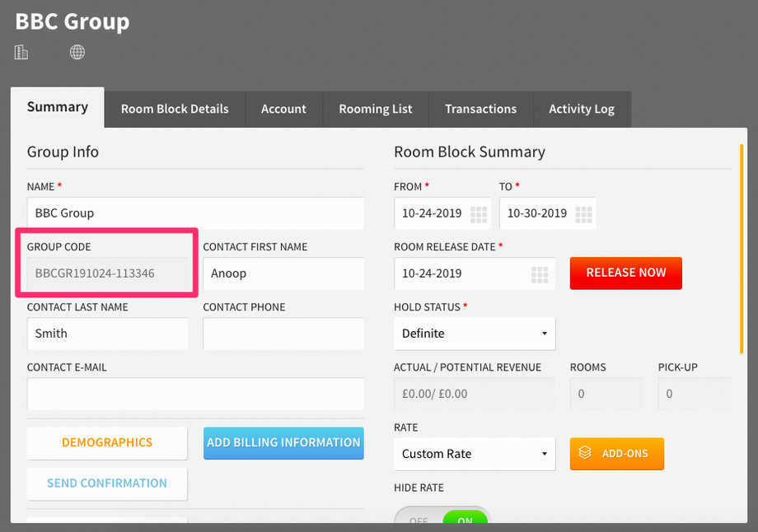Click the Actual / Potential Revenue value
This screenshot has width=758, height=532.
[475, 394]
